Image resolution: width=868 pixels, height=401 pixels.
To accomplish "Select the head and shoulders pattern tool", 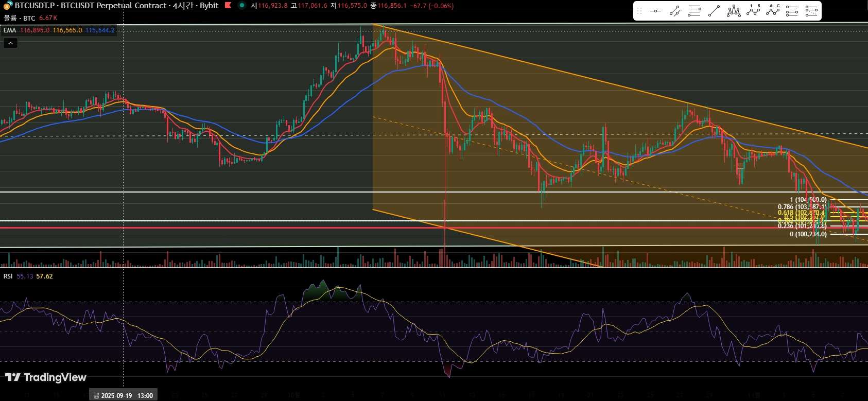I will point(734,11).
